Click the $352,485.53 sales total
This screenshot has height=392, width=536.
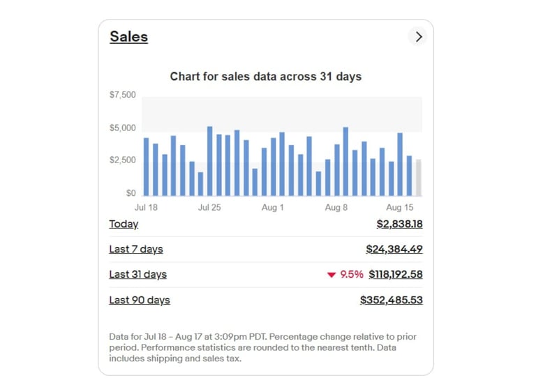click(391, 300)
